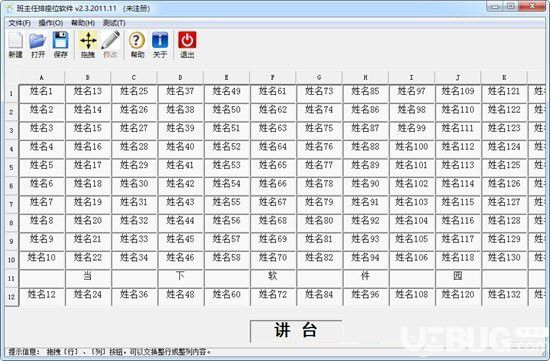Click the 退出 (Exit) power icon
This screenshot has width=550, height=361.
[187, 45]
